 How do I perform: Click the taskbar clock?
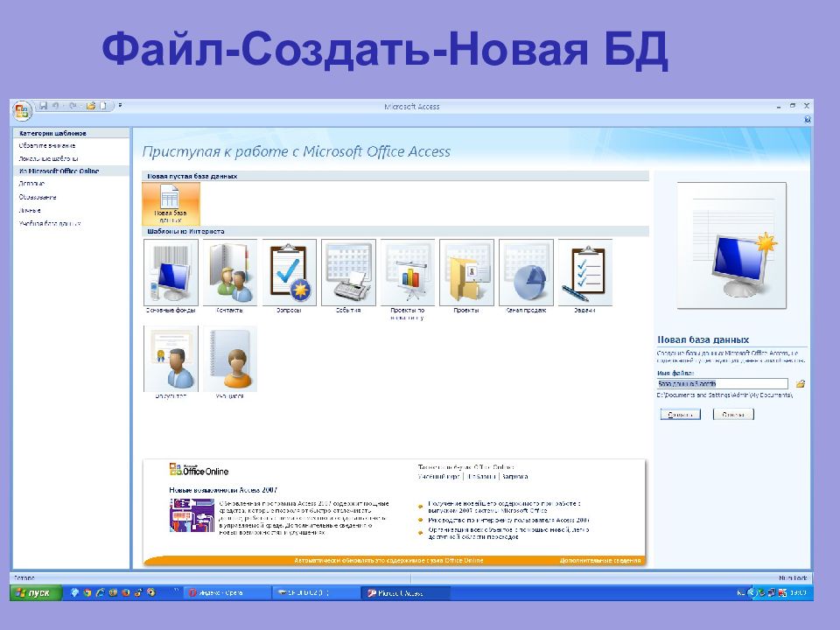798,592
